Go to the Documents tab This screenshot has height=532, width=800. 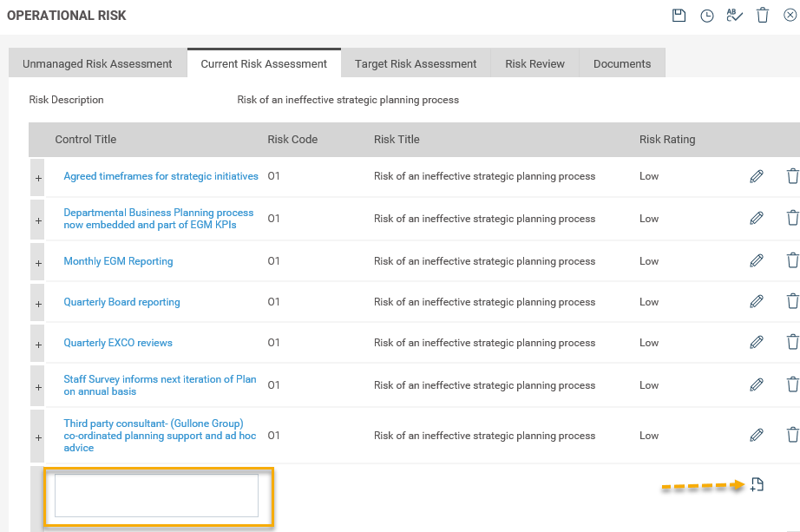[622, 63]
